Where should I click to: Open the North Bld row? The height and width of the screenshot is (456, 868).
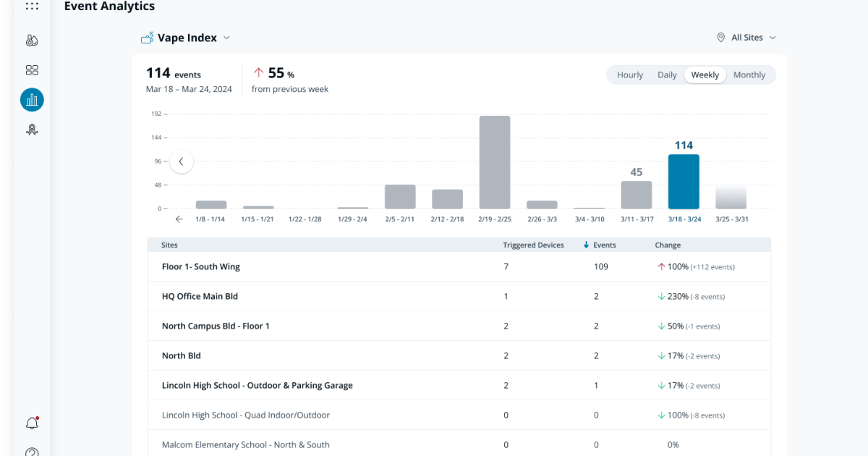pos(459,356)
